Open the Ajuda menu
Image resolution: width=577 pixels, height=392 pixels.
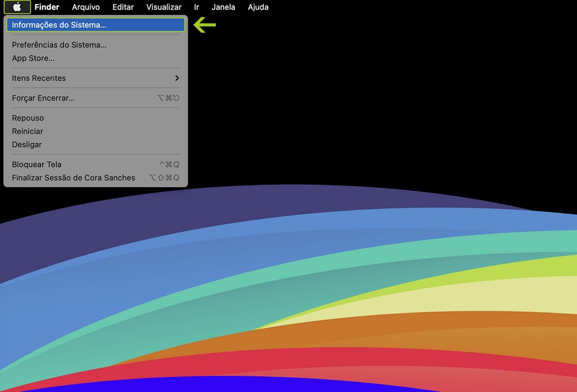[x=258, y=7]
